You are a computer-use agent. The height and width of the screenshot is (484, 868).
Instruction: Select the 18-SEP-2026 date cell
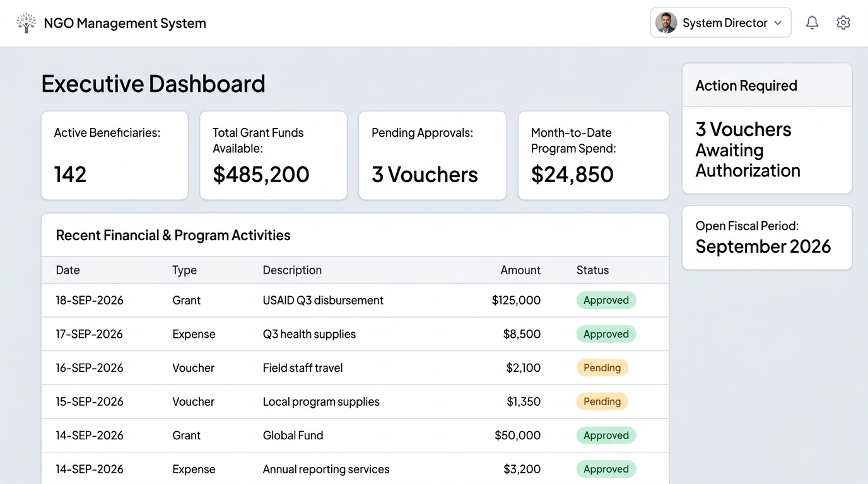(90, 301)
